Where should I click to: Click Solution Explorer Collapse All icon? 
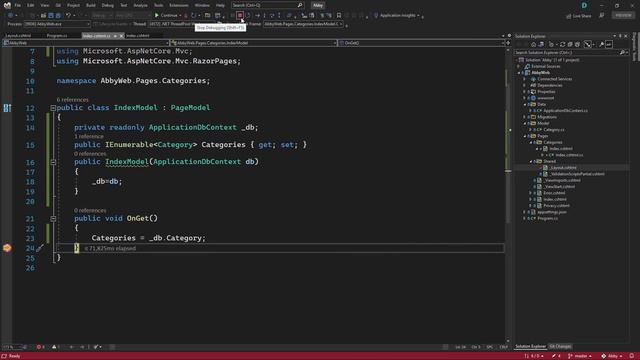click(x=570, y=44)
